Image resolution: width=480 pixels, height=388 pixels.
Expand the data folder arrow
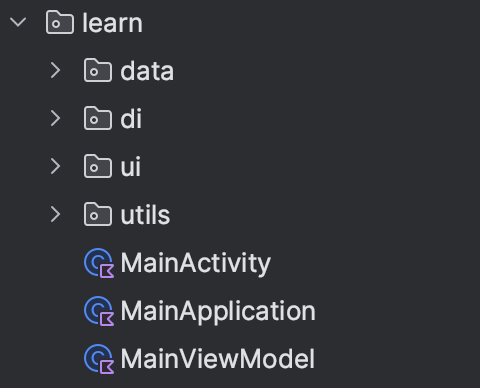pyautogui.click(x=55, y=71)
